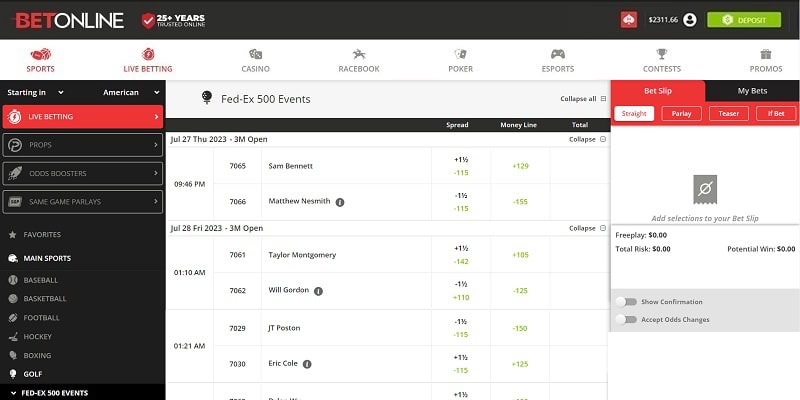Pick Sam Bennett money line +129

tap(520, 166)
